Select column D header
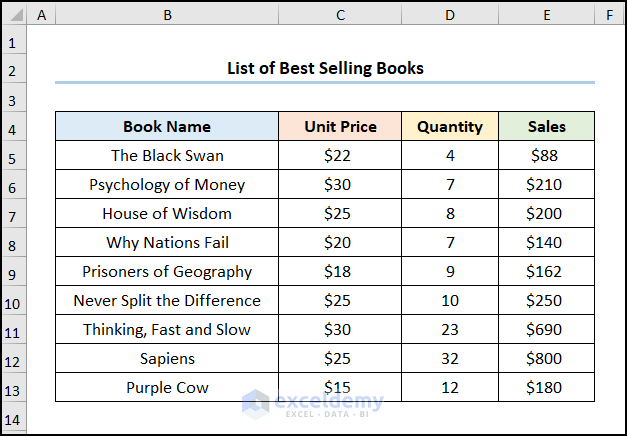 pyautogui.click(x=450, y=15)
